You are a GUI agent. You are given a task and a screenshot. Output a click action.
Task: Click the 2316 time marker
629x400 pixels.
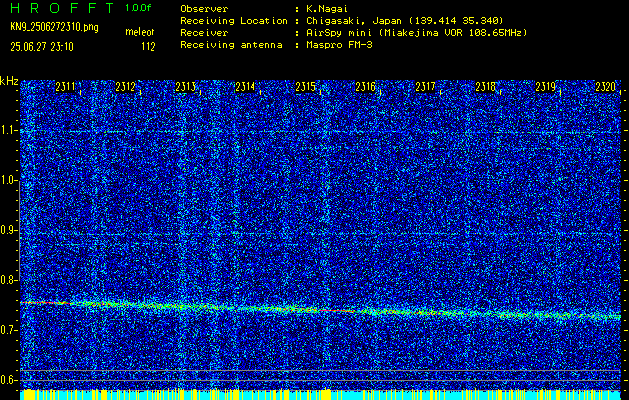365,87
